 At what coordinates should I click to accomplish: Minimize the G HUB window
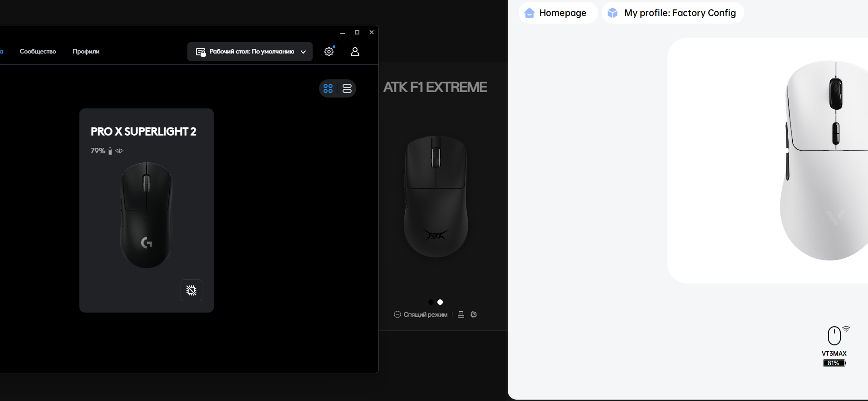click(343, 32)
